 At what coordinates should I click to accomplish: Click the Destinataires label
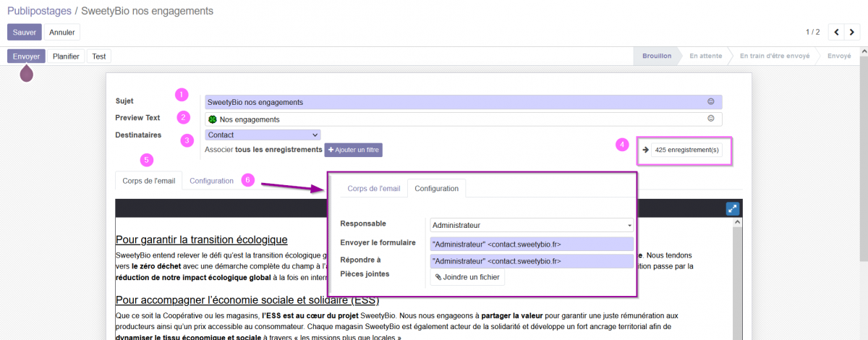click(137, 135)
